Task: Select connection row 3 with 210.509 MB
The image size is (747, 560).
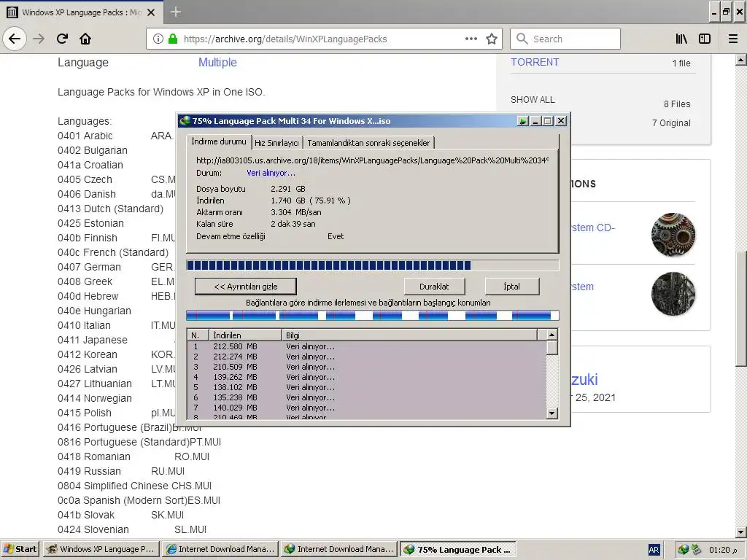Action: (x=367, y=367)
